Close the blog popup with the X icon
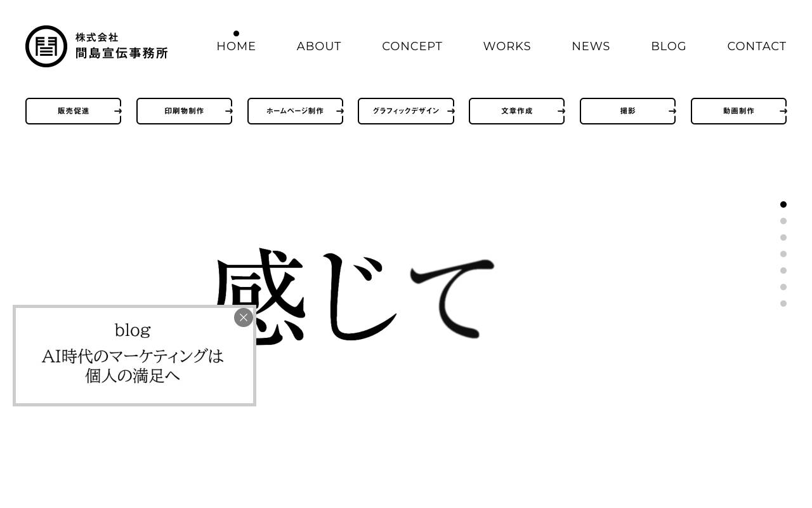This screenshot has width=812, height=508. pos(244,317)
